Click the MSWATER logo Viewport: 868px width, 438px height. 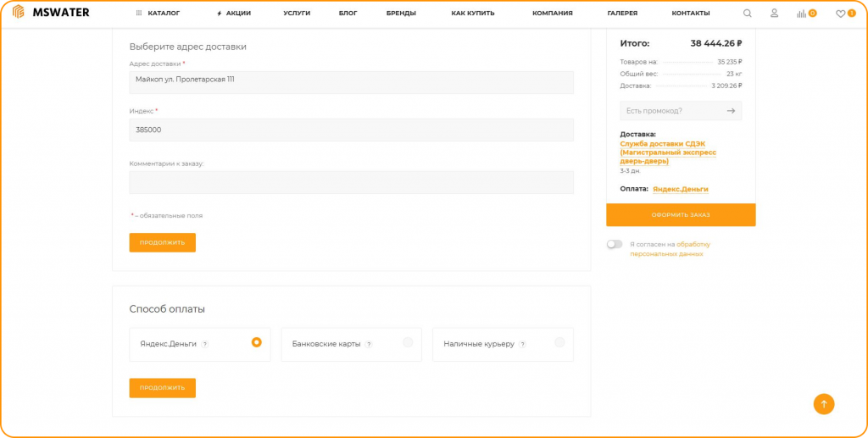tap(51, 12)
